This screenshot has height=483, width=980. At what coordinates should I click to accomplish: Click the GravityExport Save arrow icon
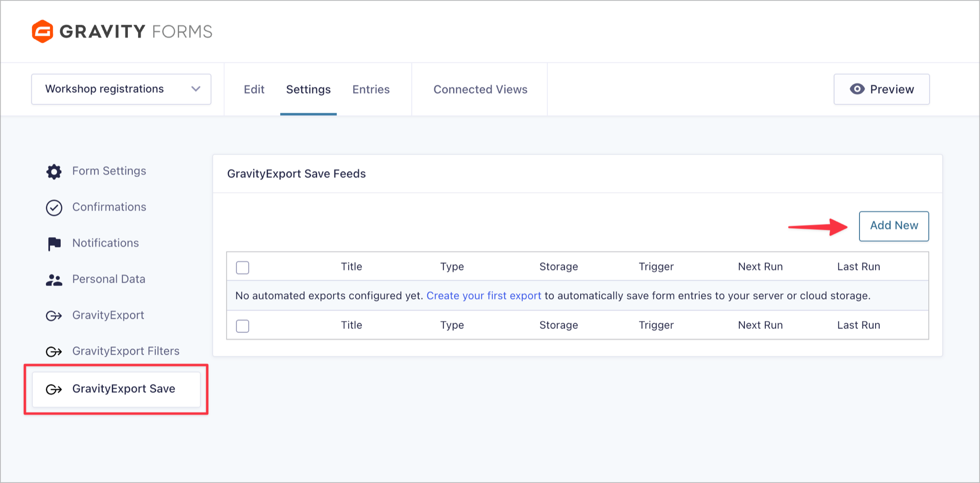[54, 389]
